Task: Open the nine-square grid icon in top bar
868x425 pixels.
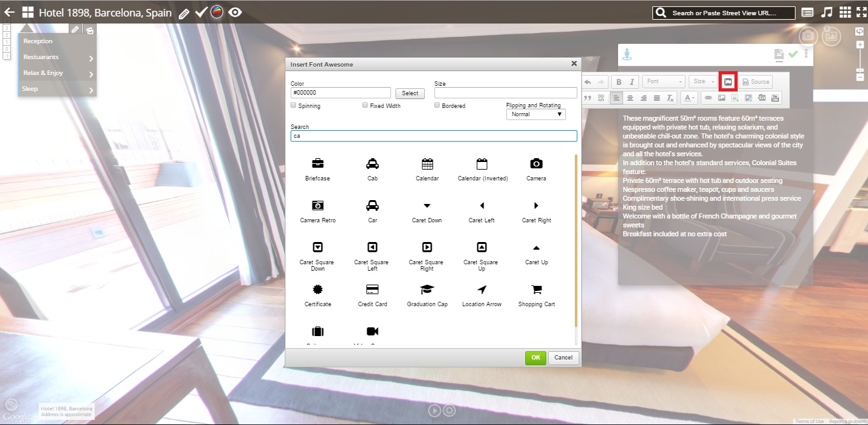Action: coord(845,12)
